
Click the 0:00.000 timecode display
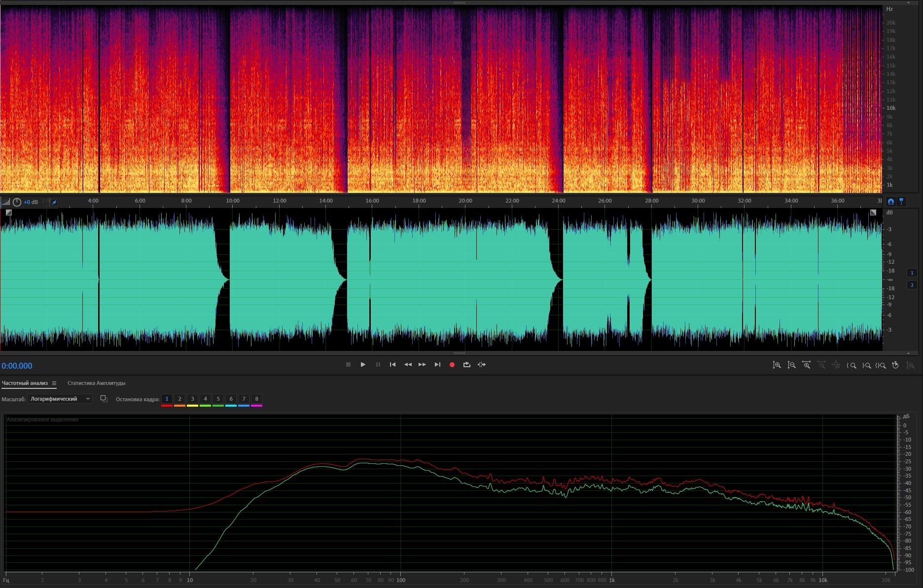[x=17, y=366]
